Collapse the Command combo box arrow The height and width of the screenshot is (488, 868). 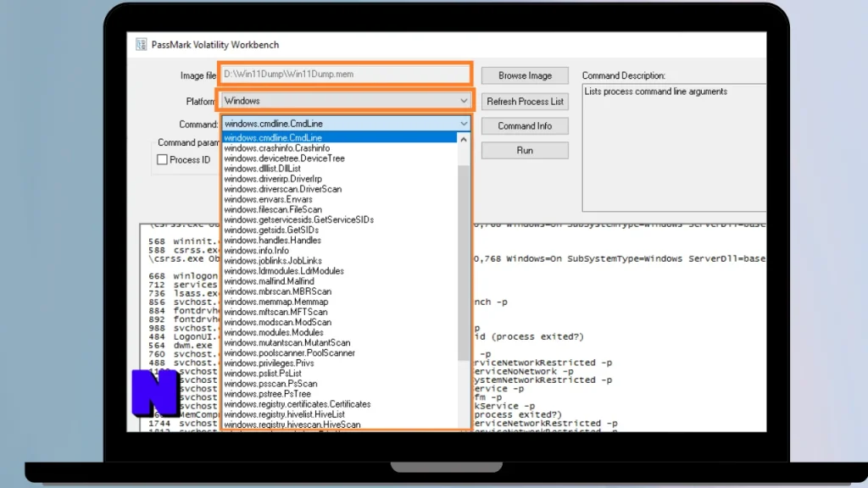pos(464,124)
